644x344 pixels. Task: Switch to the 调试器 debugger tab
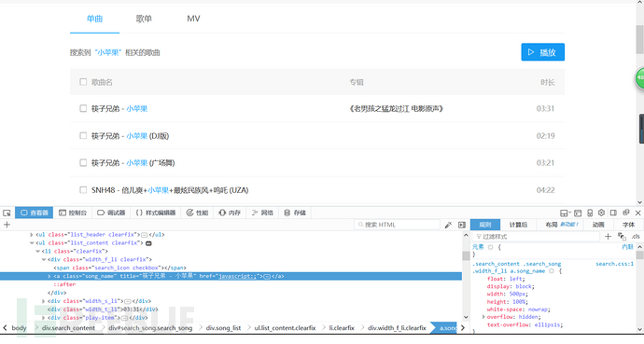point(111,213)
